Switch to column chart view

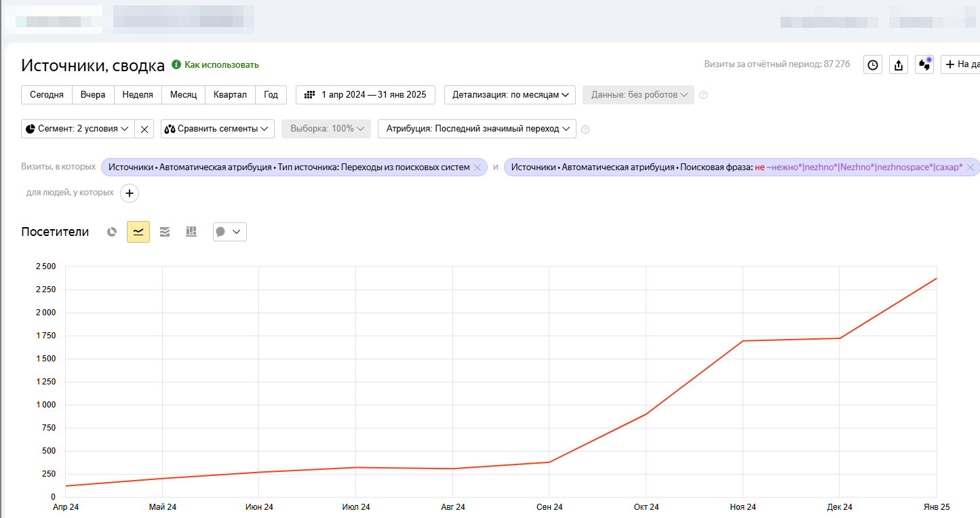tap(191, 232)
